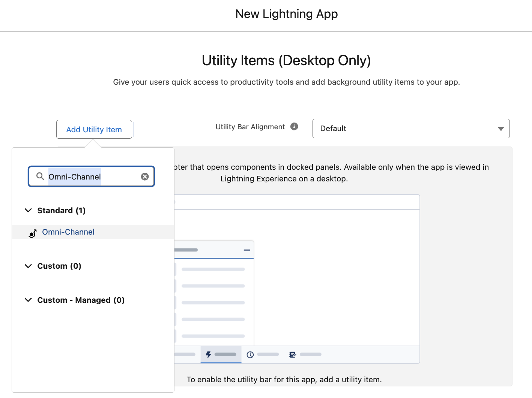Collapse the Custom (0) section

point(28,266)
